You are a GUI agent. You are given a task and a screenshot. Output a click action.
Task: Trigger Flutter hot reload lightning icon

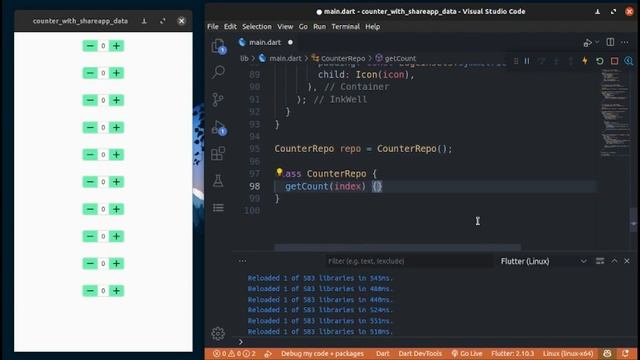585,61
